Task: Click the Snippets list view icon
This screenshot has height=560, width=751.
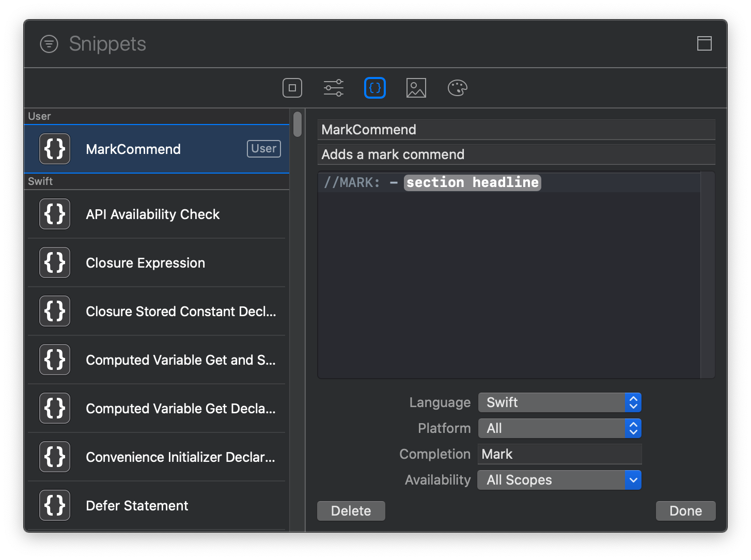Action: point(49,44)
